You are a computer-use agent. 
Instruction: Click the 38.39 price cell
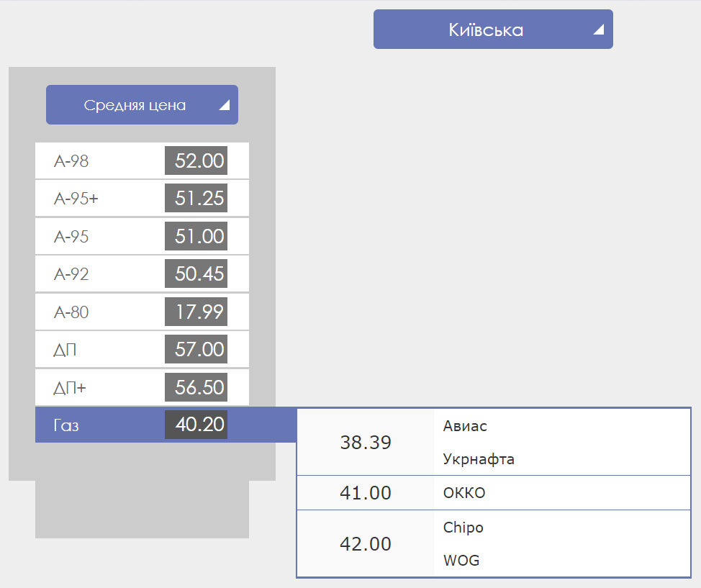366,443
